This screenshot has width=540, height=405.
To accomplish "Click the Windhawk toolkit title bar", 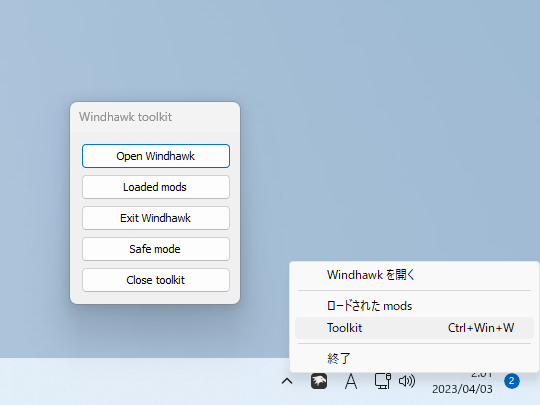I will click(155, 117).
